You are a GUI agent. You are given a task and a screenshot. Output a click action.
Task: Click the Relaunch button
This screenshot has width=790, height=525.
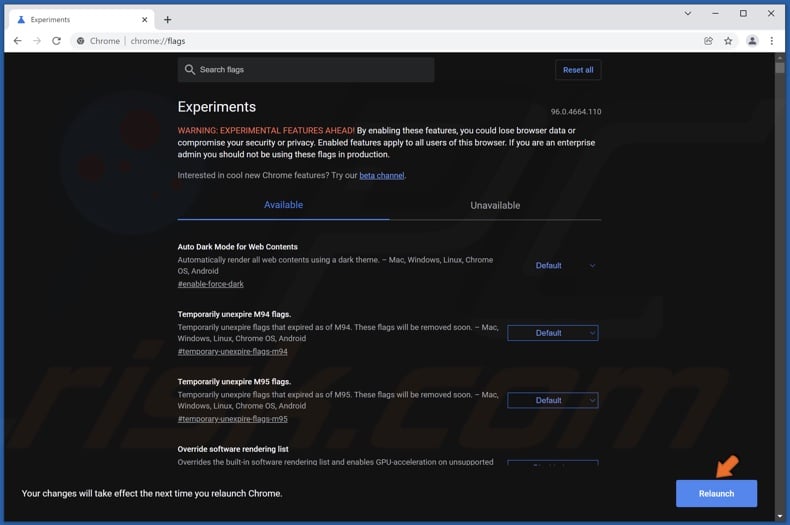tap(716, 494)
